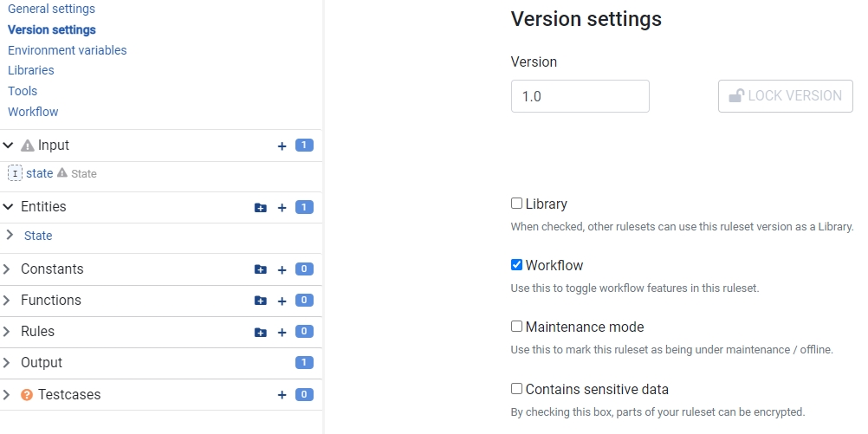
Task: Expand the State entity tree node
Action: 10,236
